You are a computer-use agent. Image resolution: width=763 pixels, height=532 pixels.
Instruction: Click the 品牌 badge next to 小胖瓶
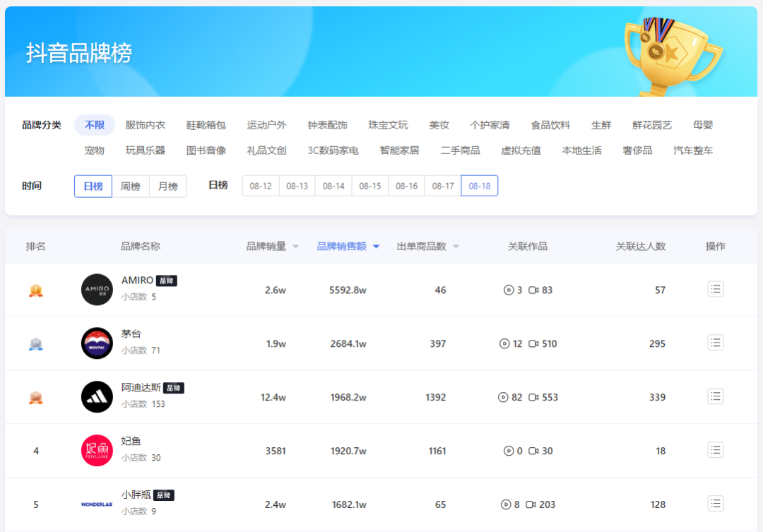tap(164, 495)
